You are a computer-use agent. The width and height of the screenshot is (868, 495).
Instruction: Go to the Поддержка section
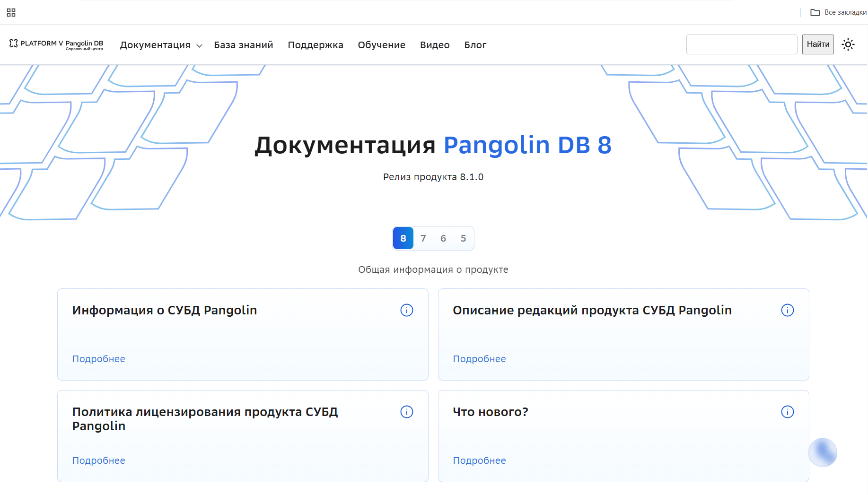316,45
